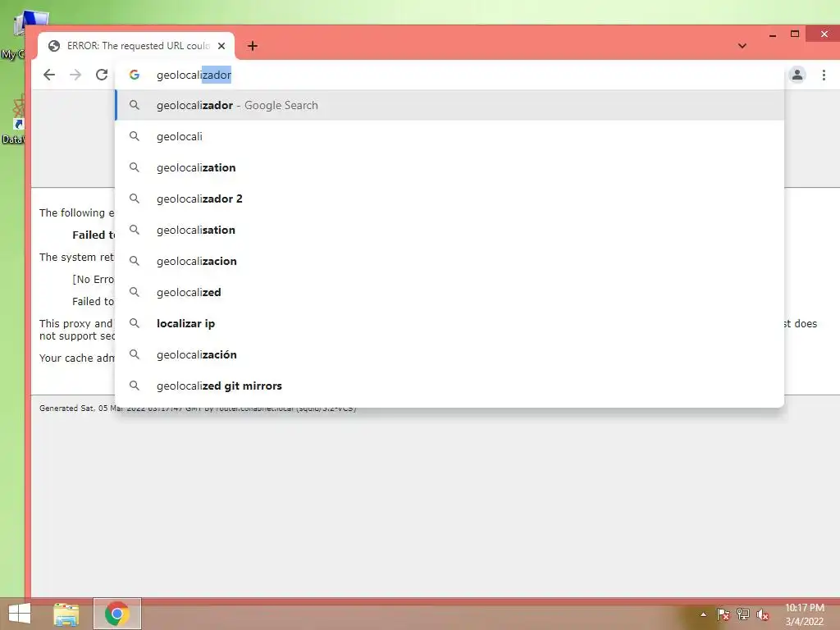This screenshot has width=840, height=630.
Task: Pick the 'geolocalizacion' suggestion without accent
Action: [450, 261]
